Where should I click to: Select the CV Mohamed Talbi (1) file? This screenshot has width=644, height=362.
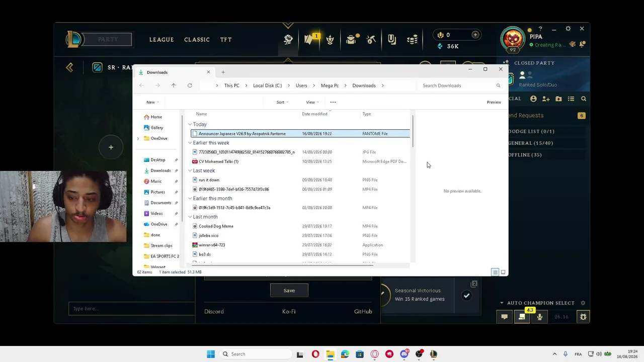(300, 161)
